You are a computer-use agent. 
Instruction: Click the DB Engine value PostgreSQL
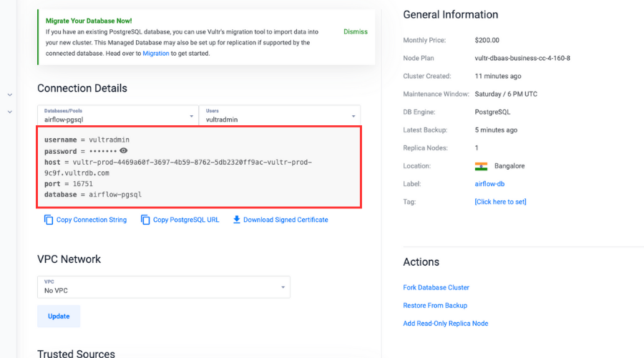[x=492, y=112]
